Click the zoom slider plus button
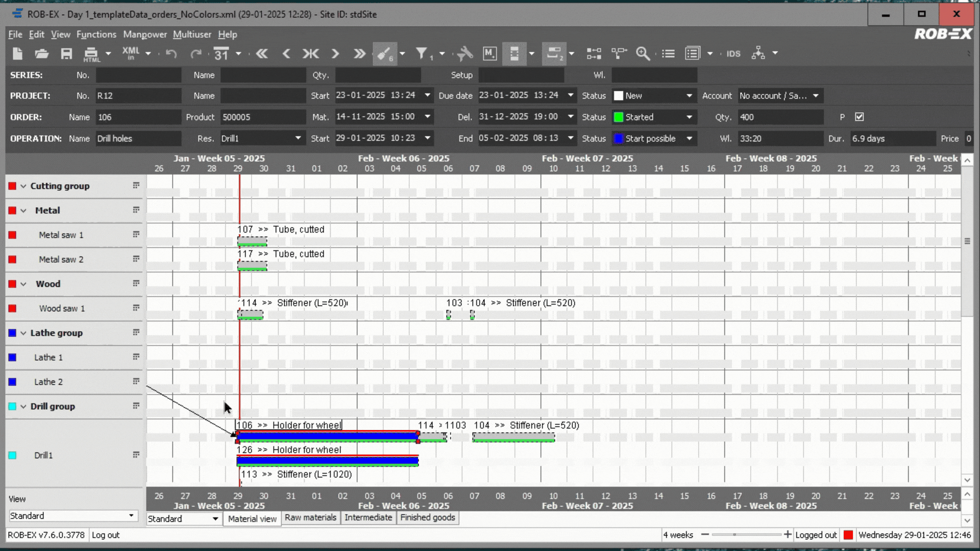The height and width of the screenshot is (551, 980). (788, 535)
